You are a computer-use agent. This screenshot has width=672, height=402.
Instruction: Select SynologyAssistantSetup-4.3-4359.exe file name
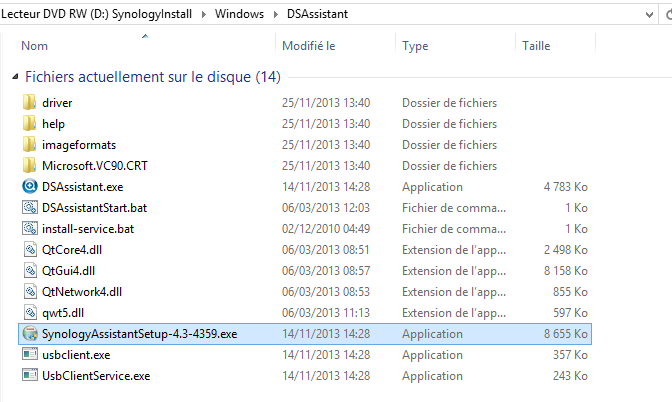(139, 334)
